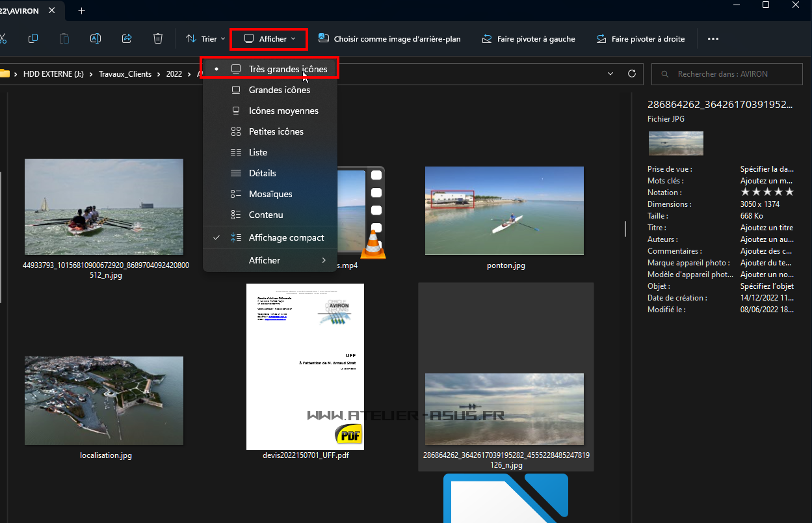This screenshot has height=523, width=812.
Task: Click Choisir comme image d'arrière-plan
Action: [x=389, y=39]
